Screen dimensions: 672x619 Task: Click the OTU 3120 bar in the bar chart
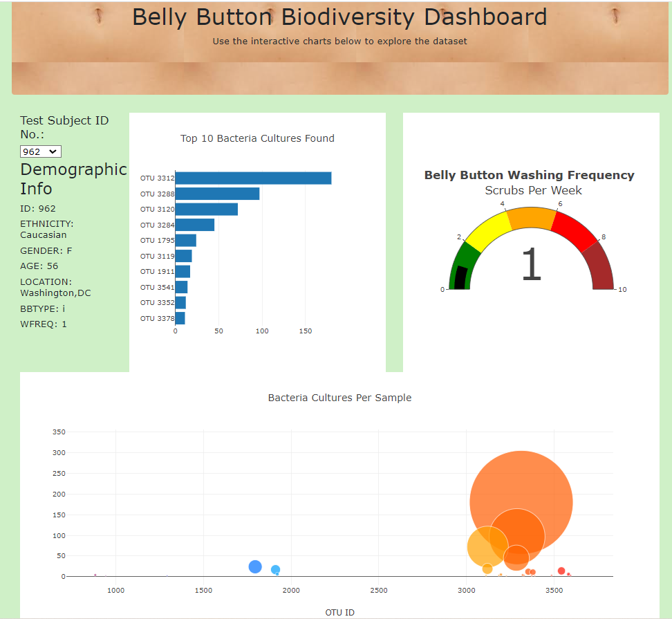tap(207, 209)
